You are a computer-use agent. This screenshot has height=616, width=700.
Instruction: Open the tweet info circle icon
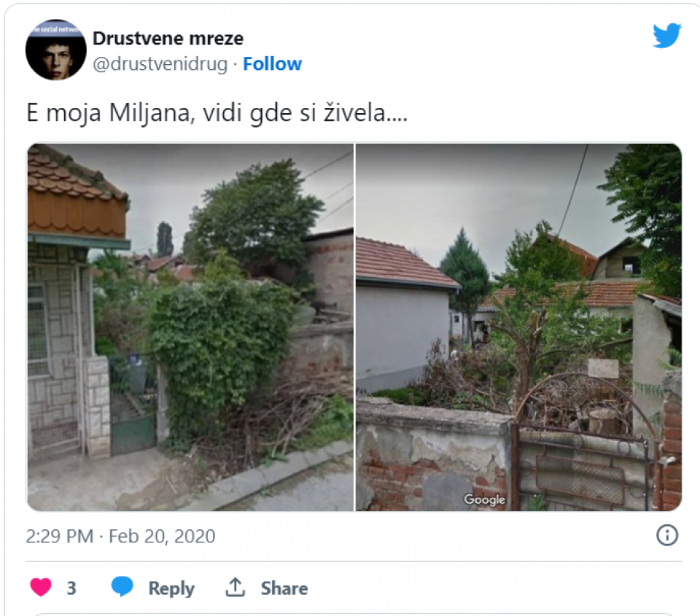(x=667, y=535)
